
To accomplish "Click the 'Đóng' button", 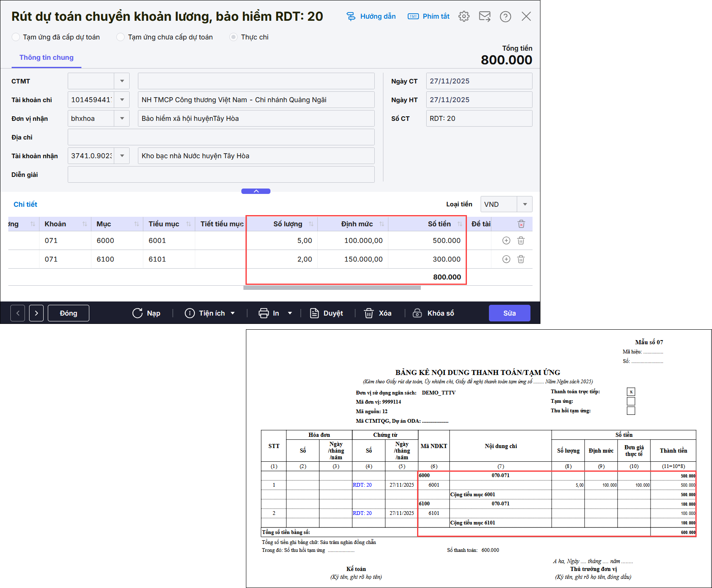I will (x=68, y=313).
